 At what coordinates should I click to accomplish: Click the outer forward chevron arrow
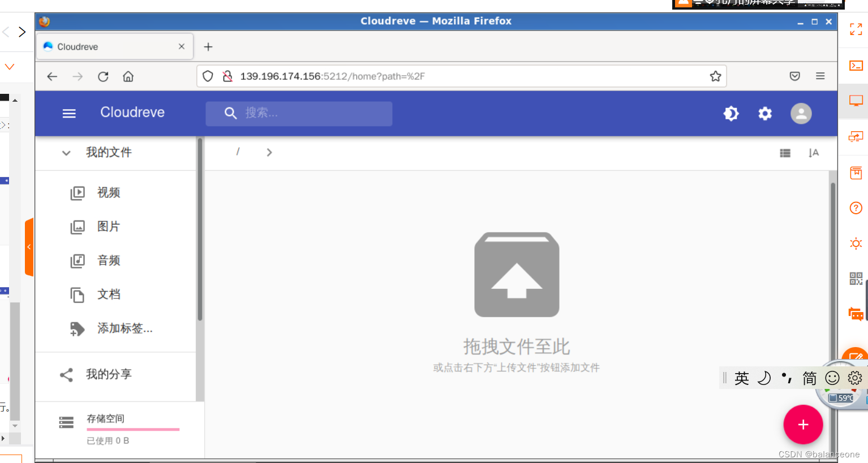coord(22,32)
